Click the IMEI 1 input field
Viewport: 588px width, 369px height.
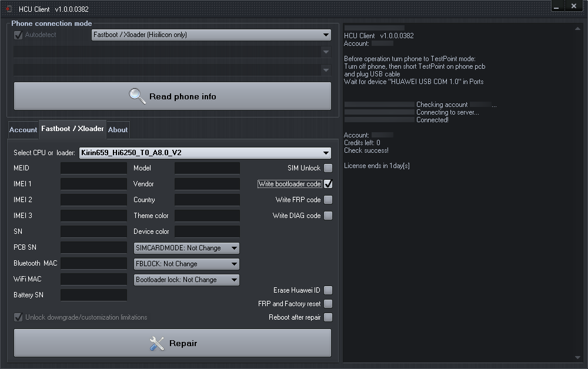click(x=93, y=184)
